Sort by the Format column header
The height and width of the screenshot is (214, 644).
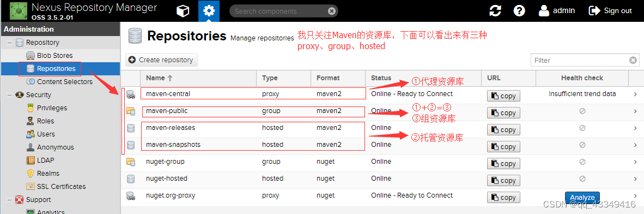pyautogui.click(x=338, y=78)
